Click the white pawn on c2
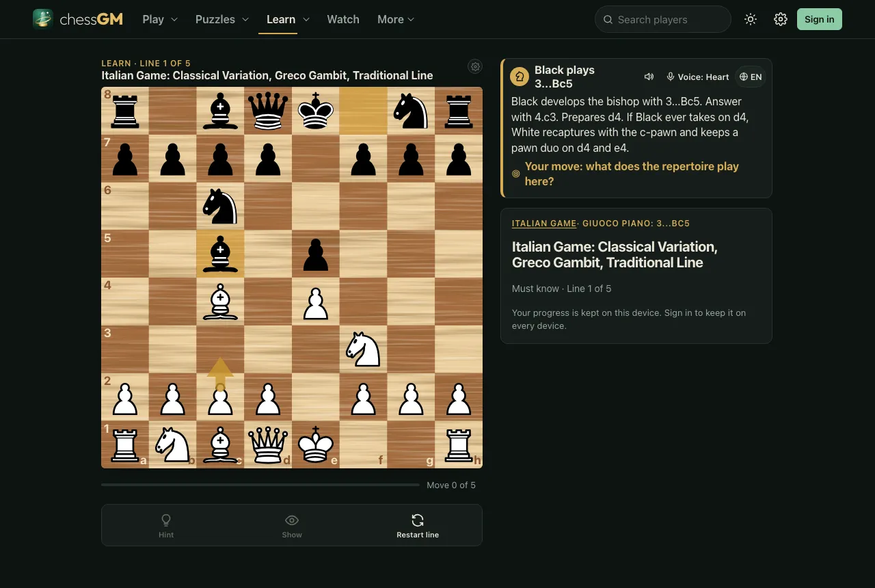 pyautogui.click(x=220, y=397)
